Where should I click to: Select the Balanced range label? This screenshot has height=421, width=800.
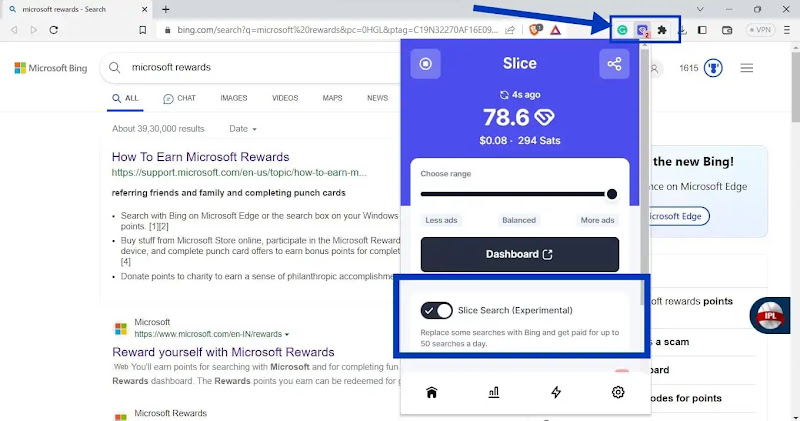tap(519, 220)
